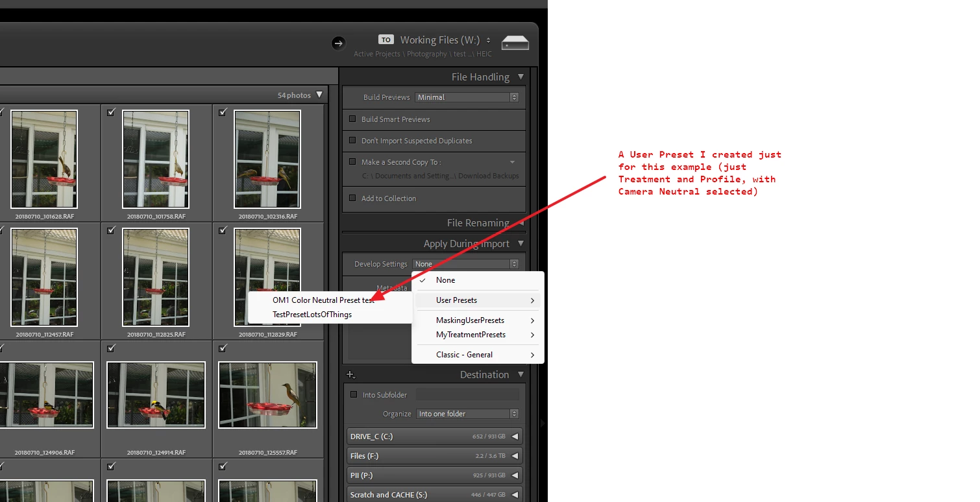
Task: Select thumbnail 20180710_101628.RAF
Action: tap(44, 159)
